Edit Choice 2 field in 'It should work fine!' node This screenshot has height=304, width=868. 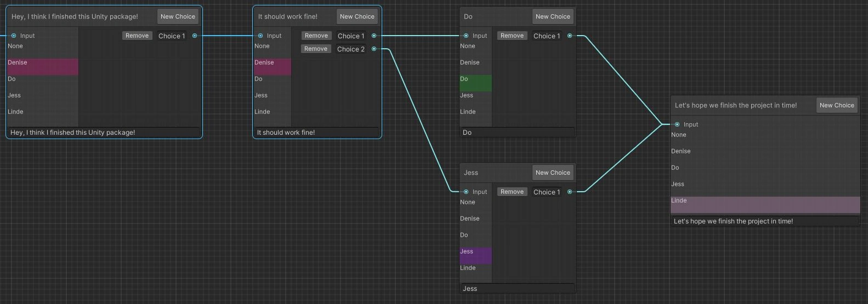tap(351, 49)
